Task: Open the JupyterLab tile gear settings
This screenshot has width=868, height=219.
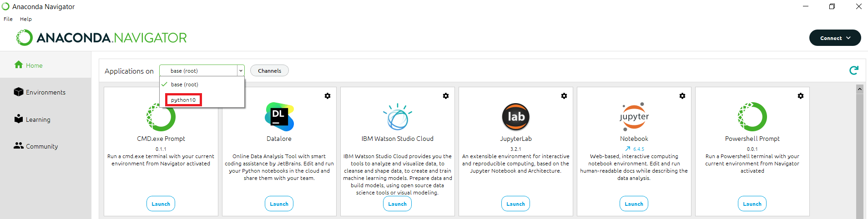Action: click(564, 96)
